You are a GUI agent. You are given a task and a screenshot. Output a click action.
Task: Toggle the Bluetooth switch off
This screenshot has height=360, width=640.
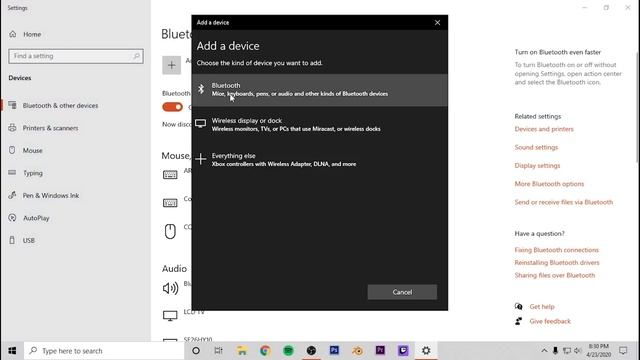point(172,107)
